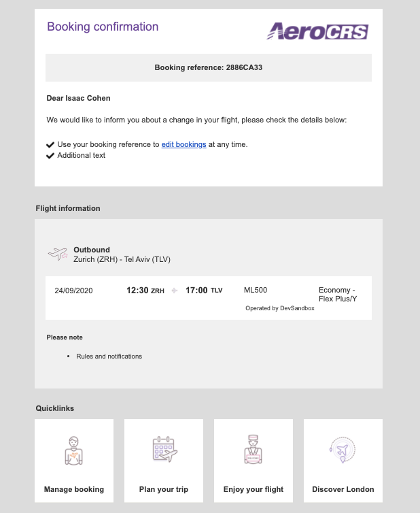Open the Plan your trip quicklink
Screen dimensions: 420x513
[164, 461]
